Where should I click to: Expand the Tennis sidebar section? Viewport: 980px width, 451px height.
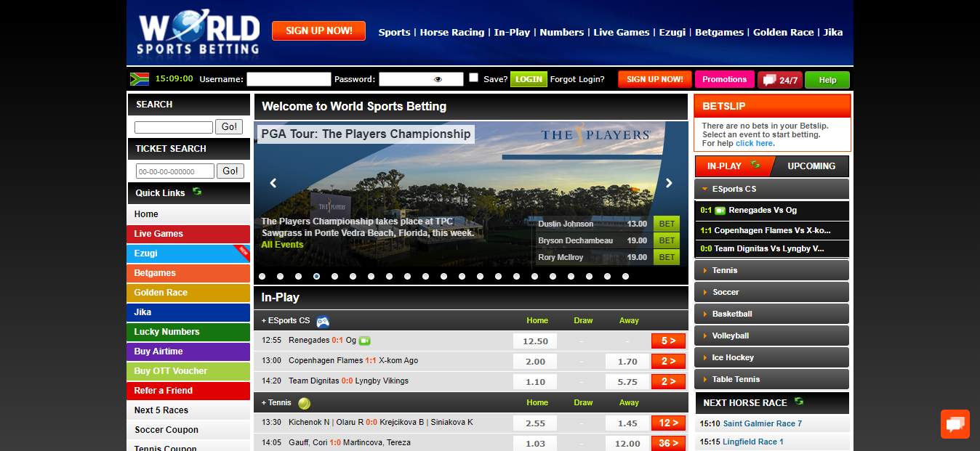pos(772,270)
